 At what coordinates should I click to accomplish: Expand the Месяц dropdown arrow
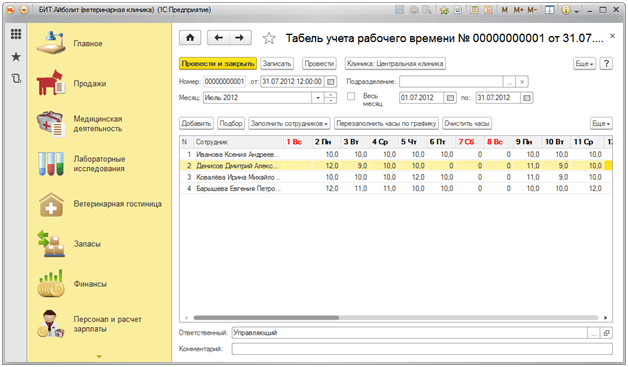[x=318, y=98]
